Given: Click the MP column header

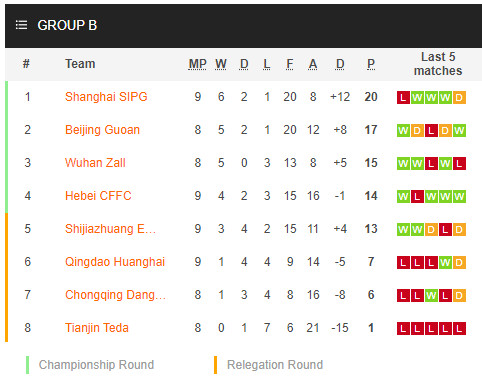Looking at the screenshot, I should [x=198, y=64].
